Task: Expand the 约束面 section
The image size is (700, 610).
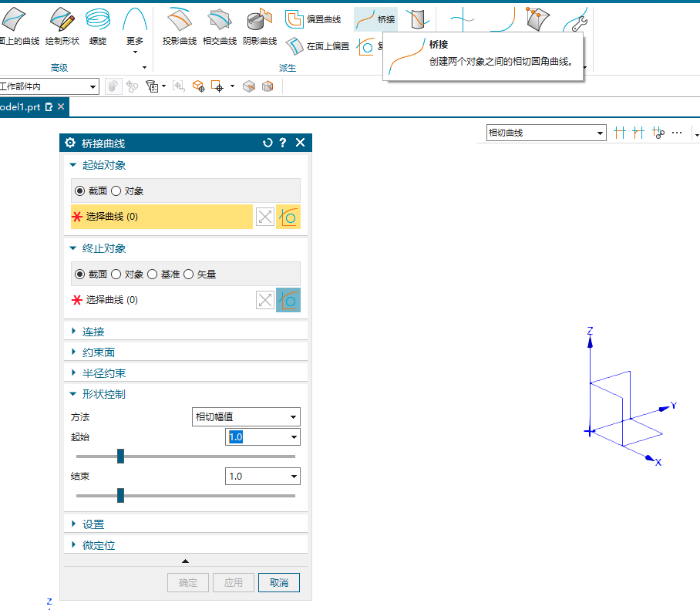Action: 74,352
